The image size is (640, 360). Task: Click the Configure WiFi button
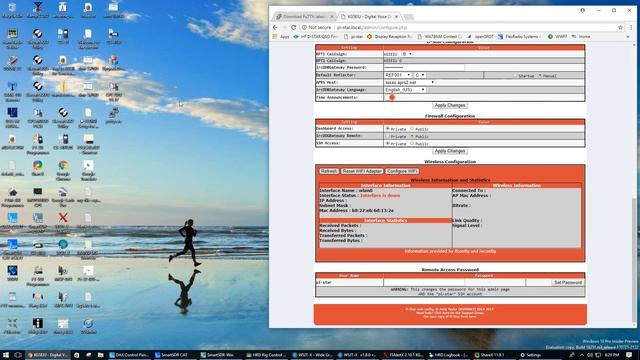(x=402, y=171)
